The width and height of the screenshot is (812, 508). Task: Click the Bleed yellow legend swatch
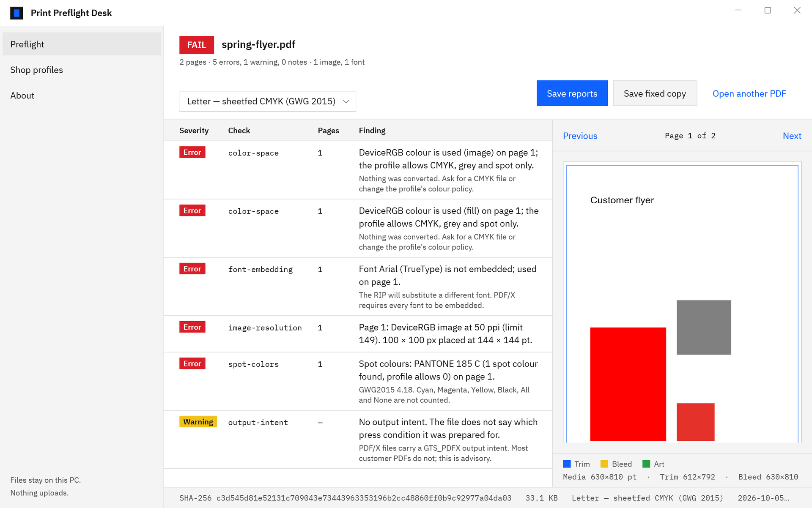[604, 464]
